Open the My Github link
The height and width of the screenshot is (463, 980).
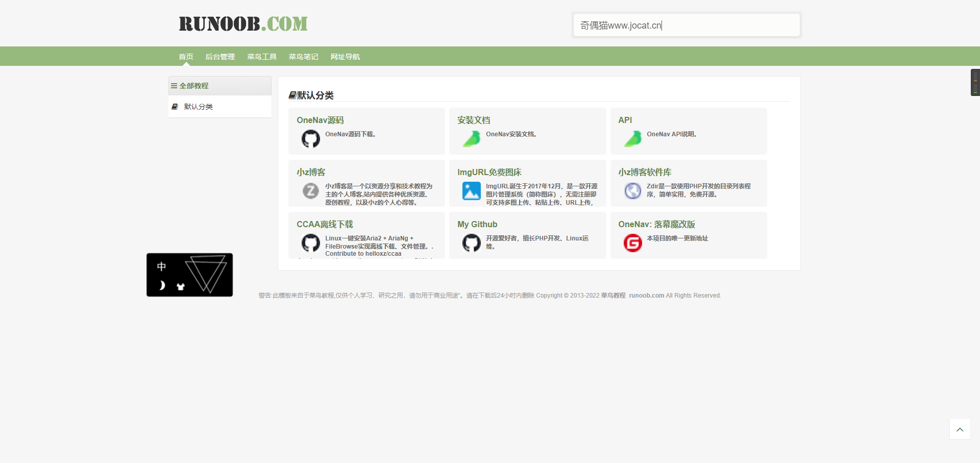(x=477, y=224)
